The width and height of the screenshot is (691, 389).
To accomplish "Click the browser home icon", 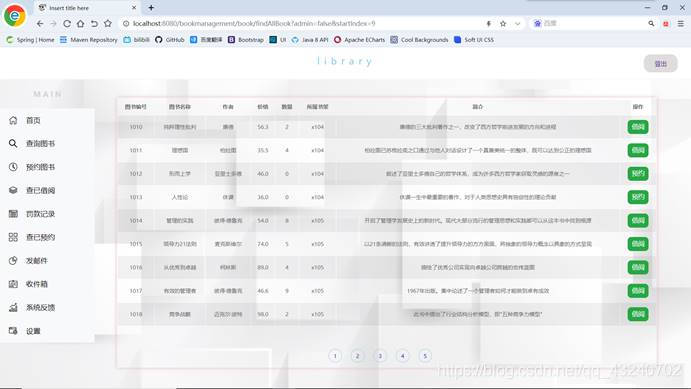I will coord(80,23).
